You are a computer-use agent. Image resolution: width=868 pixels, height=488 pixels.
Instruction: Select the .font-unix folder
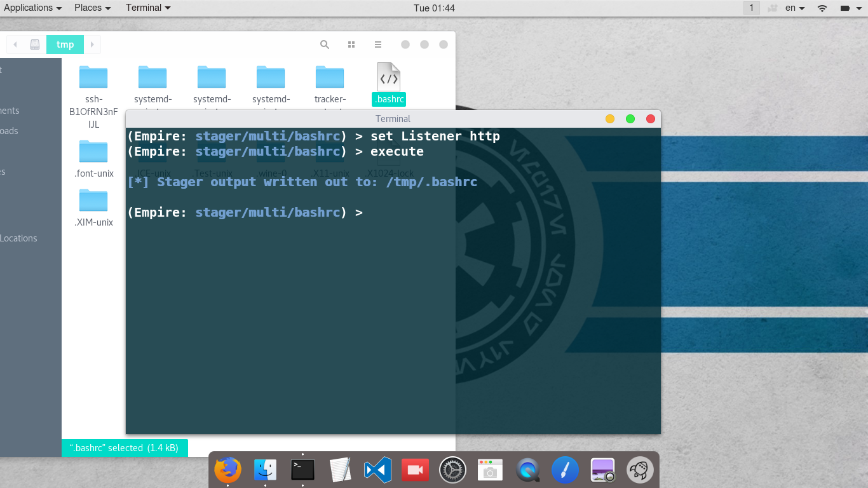pyautogui.click(x=93, y=159)
